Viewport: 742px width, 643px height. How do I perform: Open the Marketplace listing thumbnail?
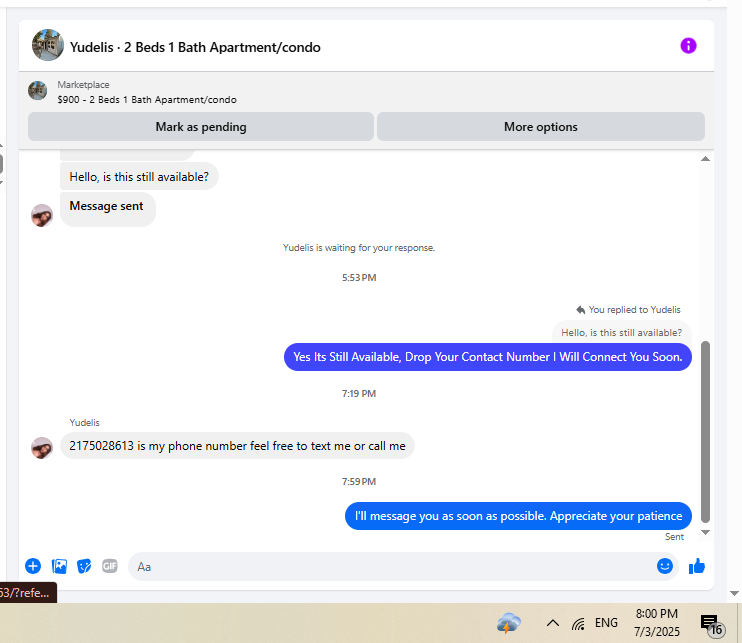[x=37, y=90]
